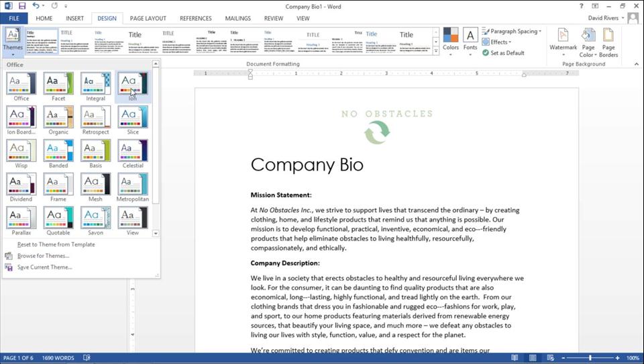The image size is (644, 364).
Task: Open the Effects dropdown
Action: pyautogui.click(x=496, y=42)
